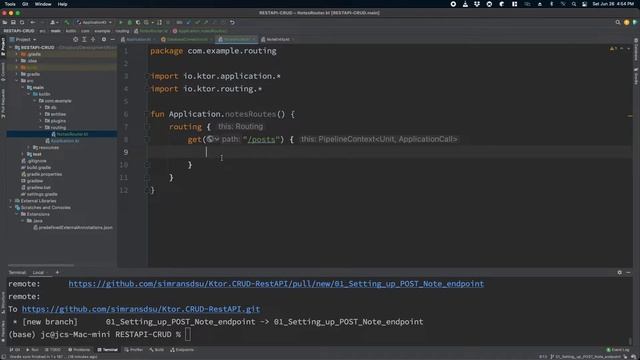Toggle the Commit tool window side tab
The image size is (640, 360).
(3, 71)
